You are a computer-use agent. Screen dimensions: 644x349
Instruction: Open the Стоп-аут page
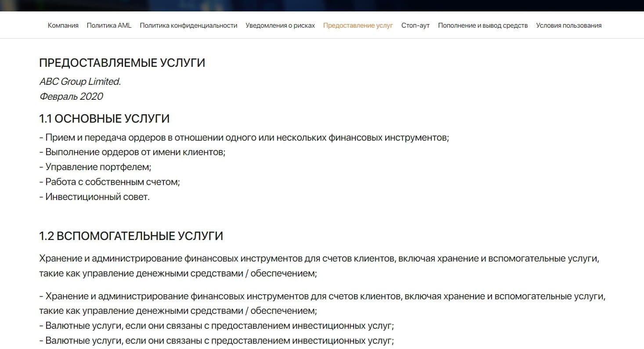416,25
